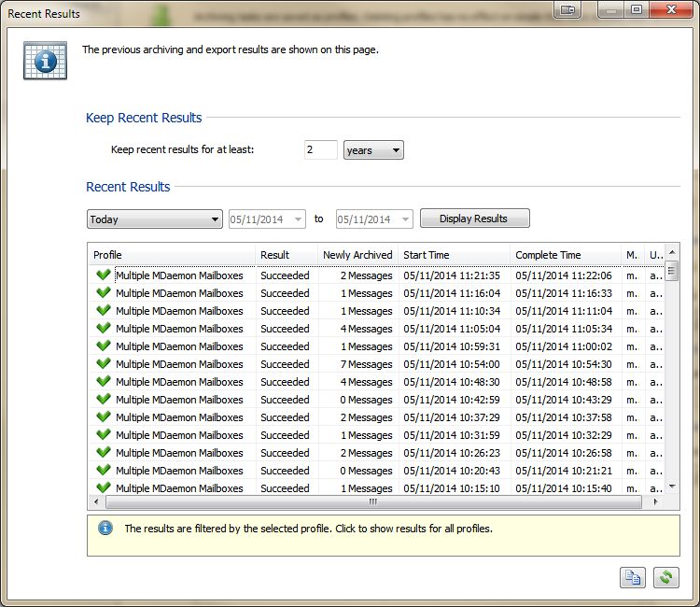Click green checkmark of the 10:26:23 row
The image size is (700, 607).
(x=103, y=453)
